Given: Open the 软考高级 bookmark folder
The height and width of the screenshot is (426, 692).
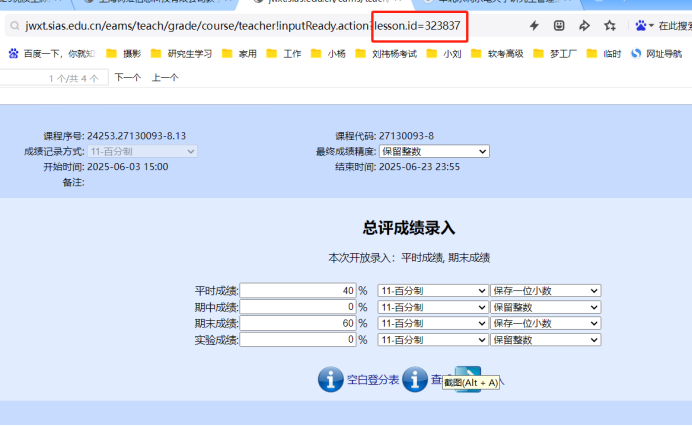Looking at the screenshot, I should click(x=497, y=54).
